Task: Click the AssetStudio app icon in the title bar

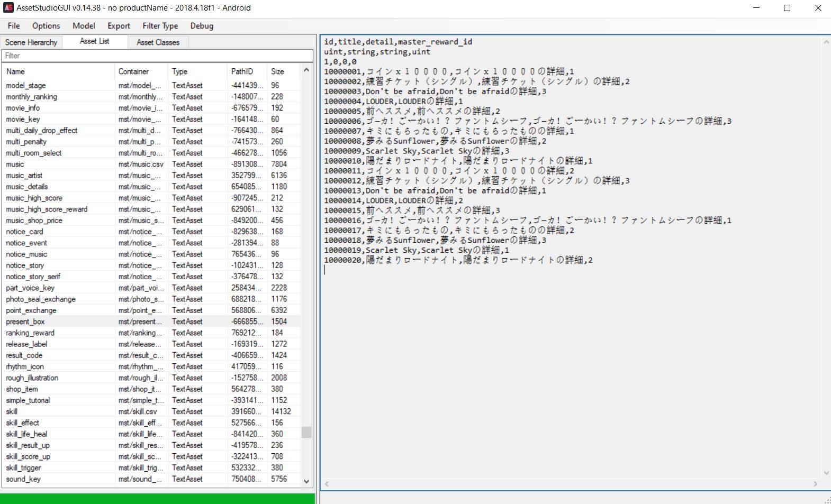Action: coord(8,8)
